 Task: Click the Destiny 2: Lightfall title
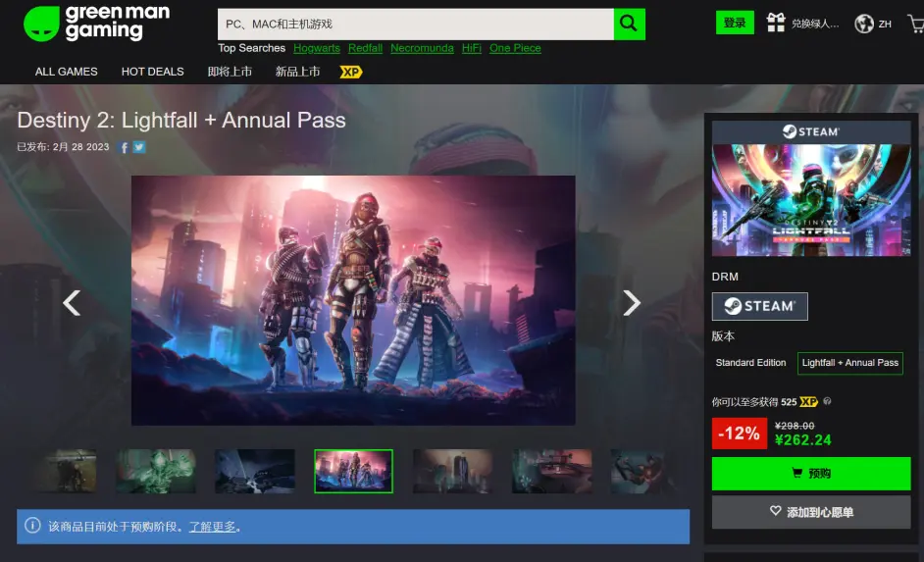(181, 121)
